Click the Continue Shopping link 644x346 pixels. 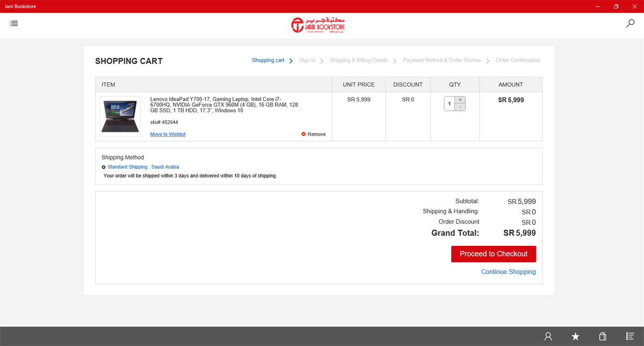508,272
